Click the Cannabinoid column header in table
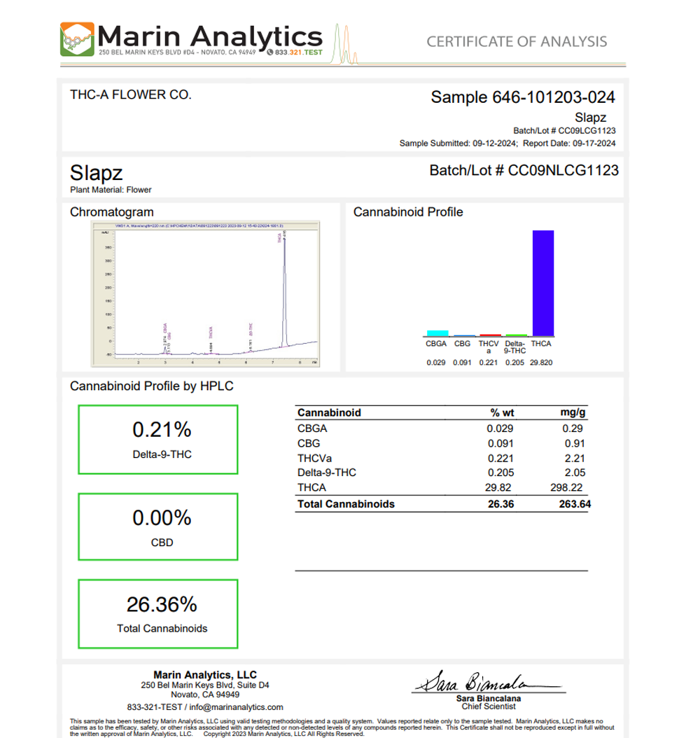Viewport: 700px width, 738px height. (x=329, y=412)
